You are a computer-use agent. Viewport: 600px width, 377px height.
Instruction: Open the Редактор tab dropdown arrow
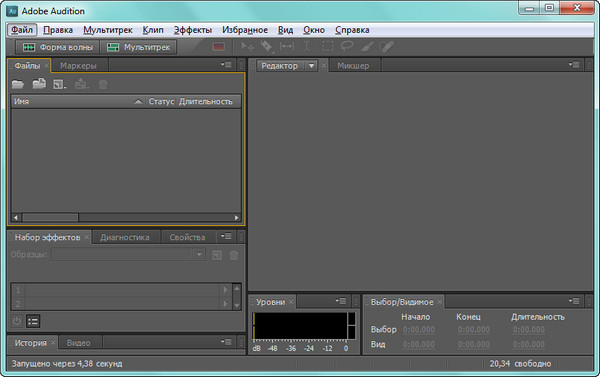tap(311, 66)
